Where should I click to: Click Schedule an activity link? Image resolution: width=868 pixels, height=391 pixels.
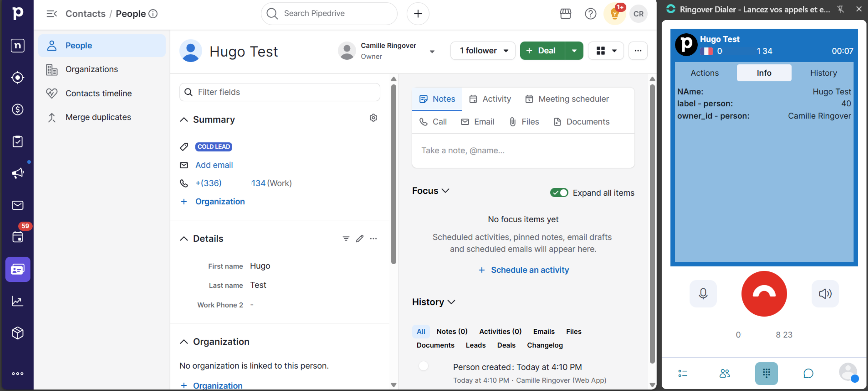[524, 270]
